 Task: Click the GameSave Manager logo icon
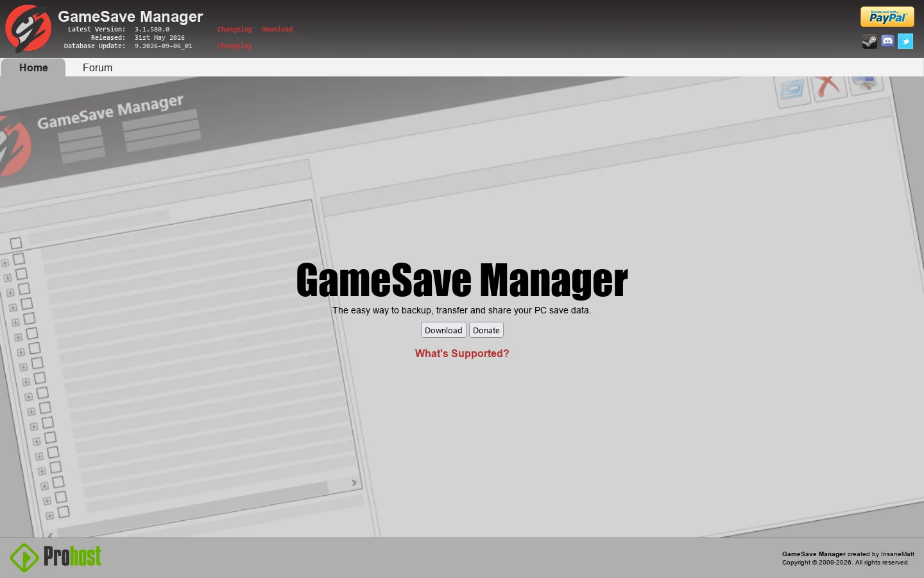click(x=28, y=29)
